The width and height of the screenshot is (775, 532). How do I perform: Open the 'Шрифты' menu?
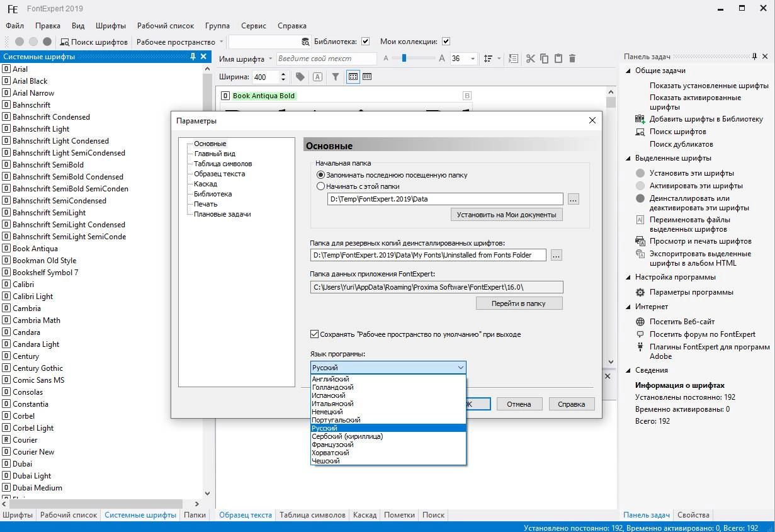(x=111, y=26)
